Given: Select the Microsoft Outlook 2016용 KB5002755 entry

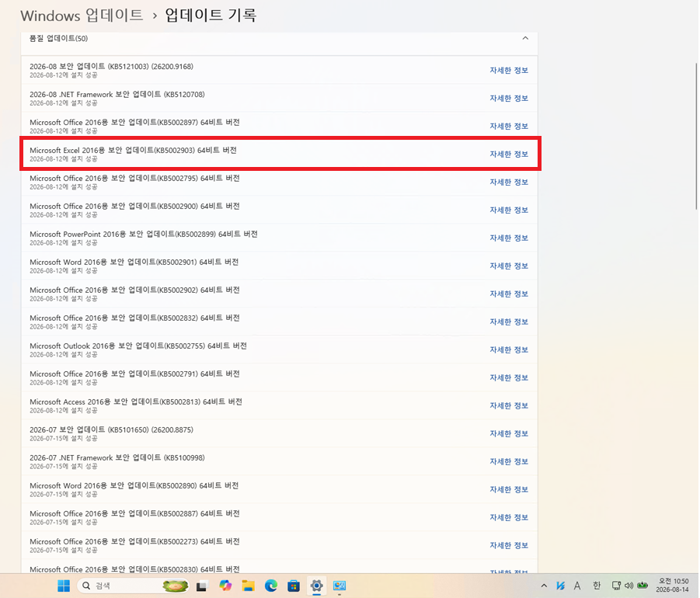Looking at the screenshot, I should pos(280,350).
